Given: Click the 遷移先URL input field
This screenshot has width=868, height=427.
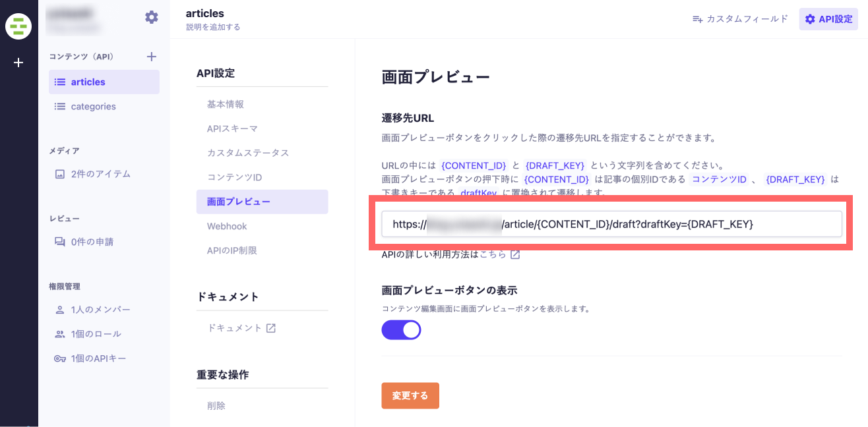Looking at the screenshot, I should pos(611,224).
